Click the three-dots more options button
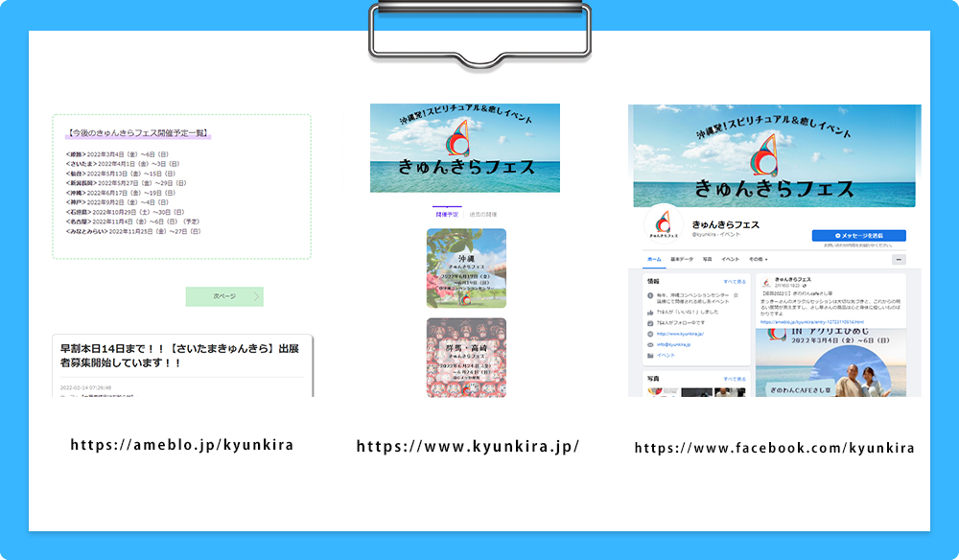The height and width of the screenshot is (560, 959). click(x=899, y=260)
